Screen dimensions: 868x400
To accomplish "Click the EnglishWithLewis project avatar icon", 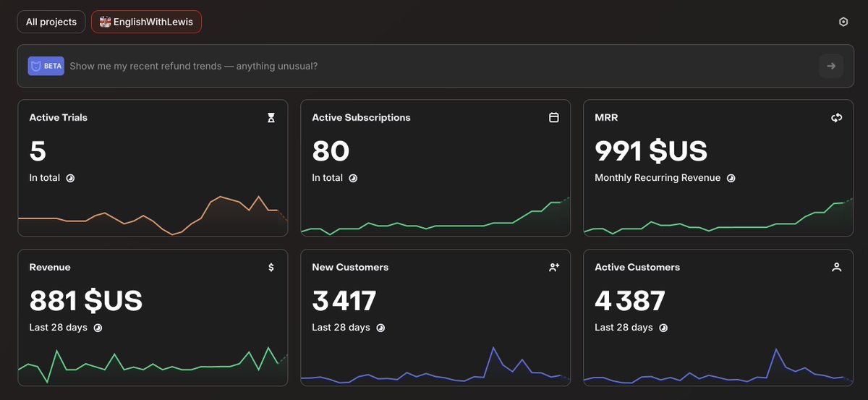I will (105, 22).
